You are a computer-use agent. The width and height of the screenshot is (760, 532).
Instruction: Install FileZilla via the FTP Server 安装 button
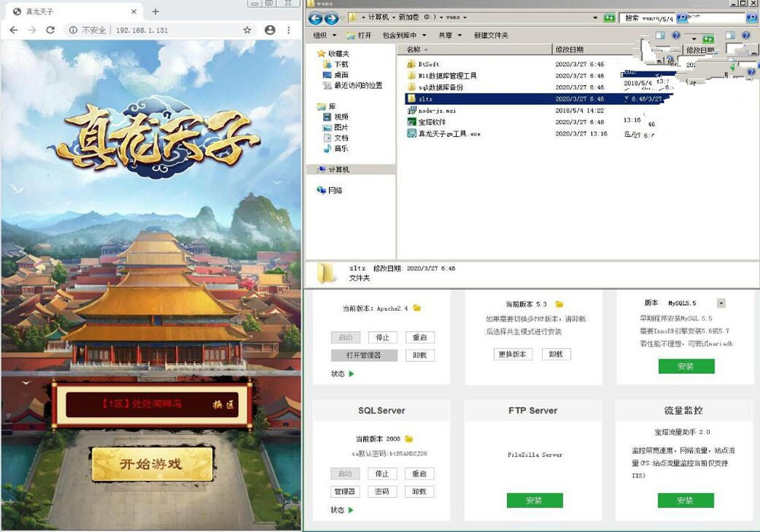coord(535,500)
